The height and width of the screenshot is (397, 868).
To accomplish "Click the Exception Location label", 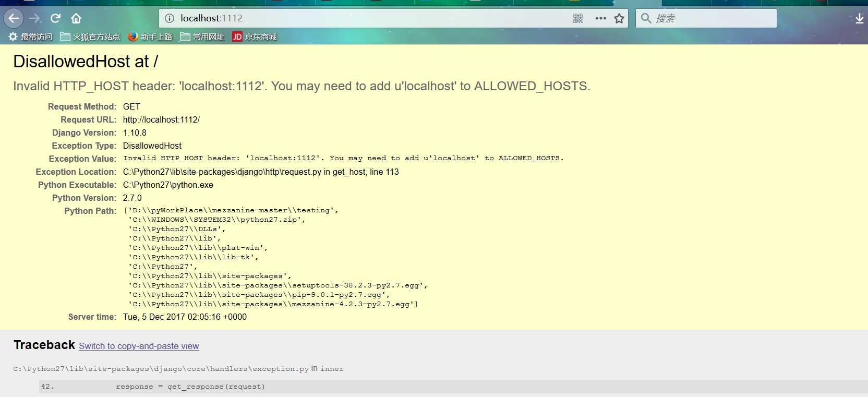I will (x=76, y=172).
